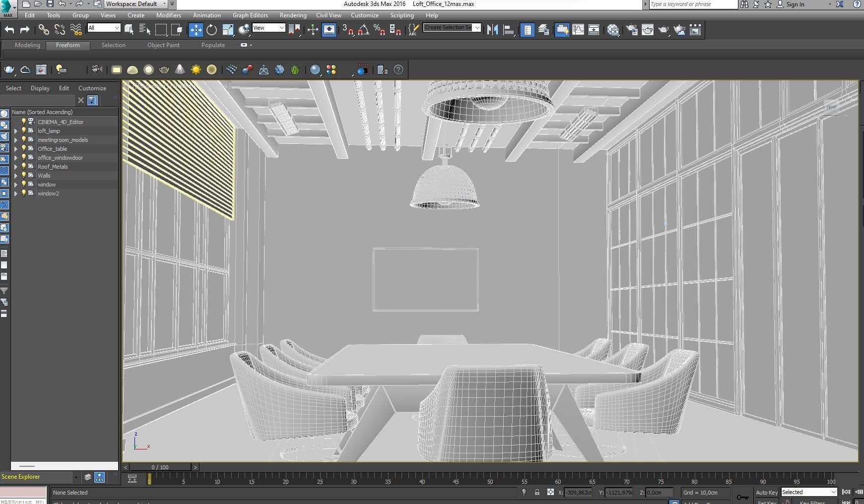
Task: Open the Create Selection Set dropdown
Action: (x=452, y=27)
